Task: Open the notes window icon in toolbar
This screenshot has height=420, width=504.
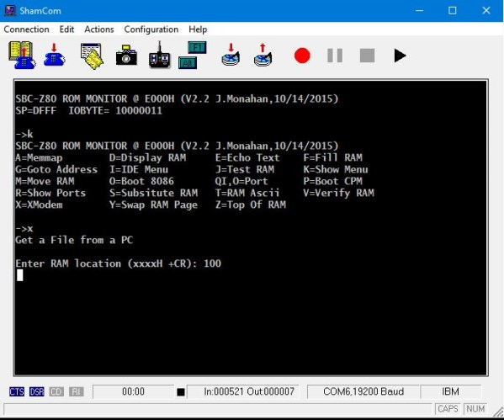Action: [x=92, y=56]
